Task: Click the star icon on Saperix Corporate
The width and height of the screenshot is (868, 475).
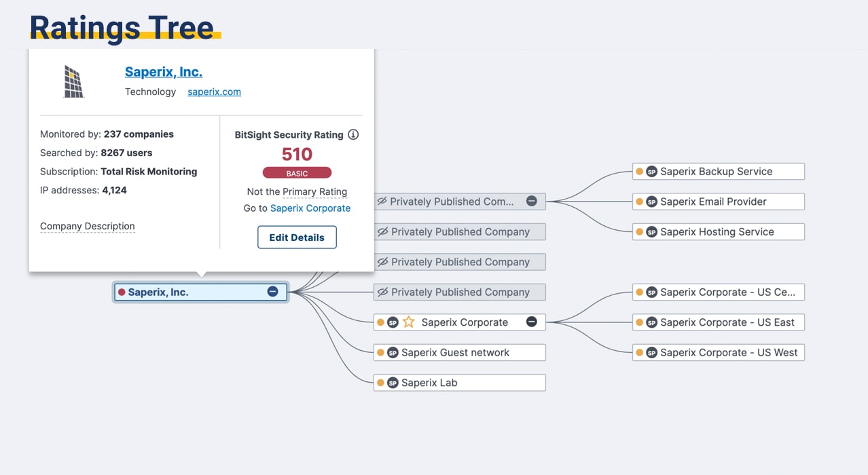Action: point(408,322)
